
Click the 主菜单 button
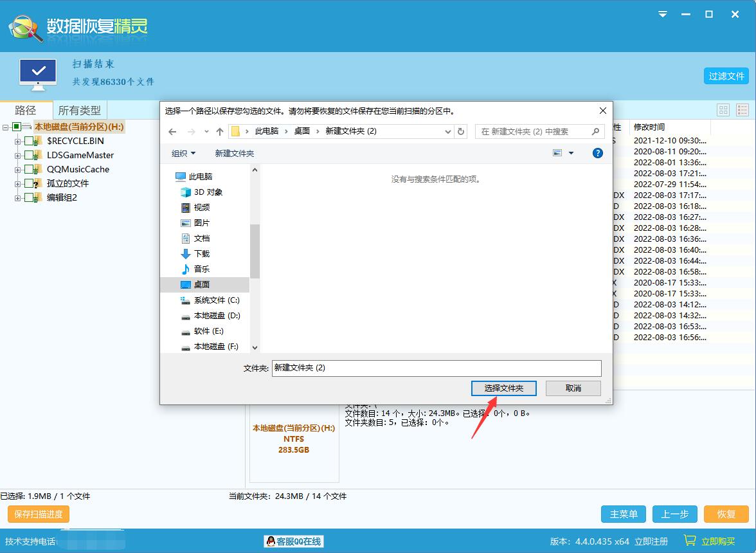point(624,514)
